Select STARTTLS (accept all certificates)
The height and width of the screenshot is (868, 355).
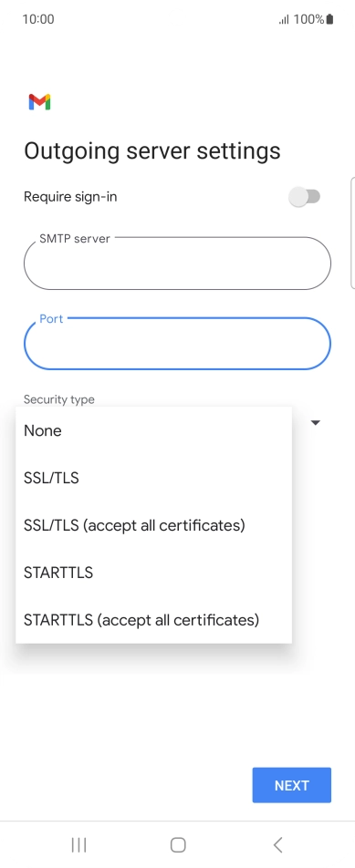pos(154,619)
